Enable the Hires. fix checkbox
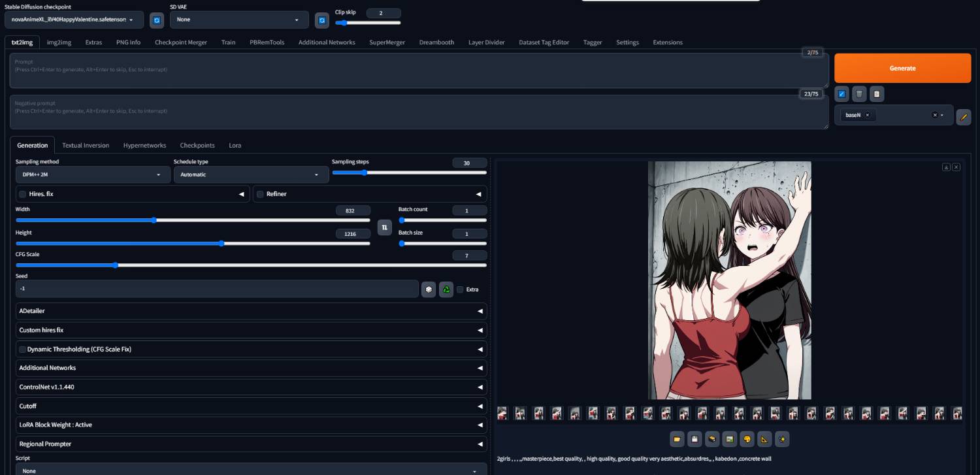 [x=23, y=194]
